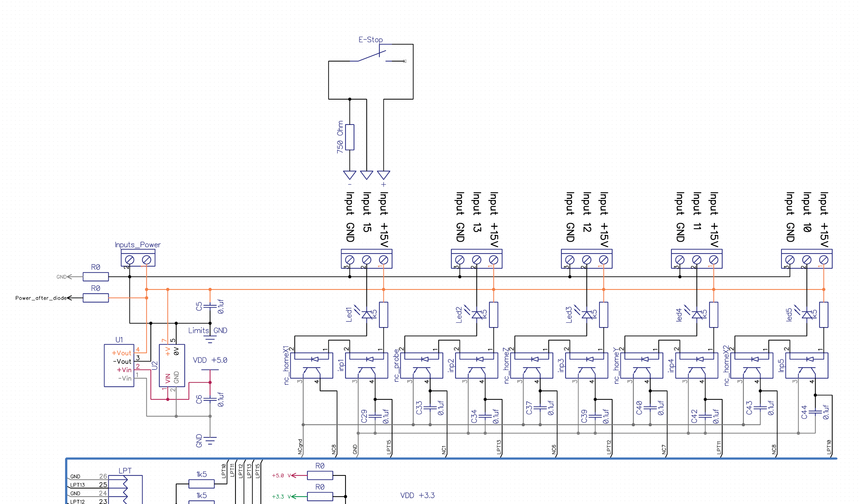Select the Input 15 terminal block
The width and height of the screenshot is (859, 504).
[366, 259]
